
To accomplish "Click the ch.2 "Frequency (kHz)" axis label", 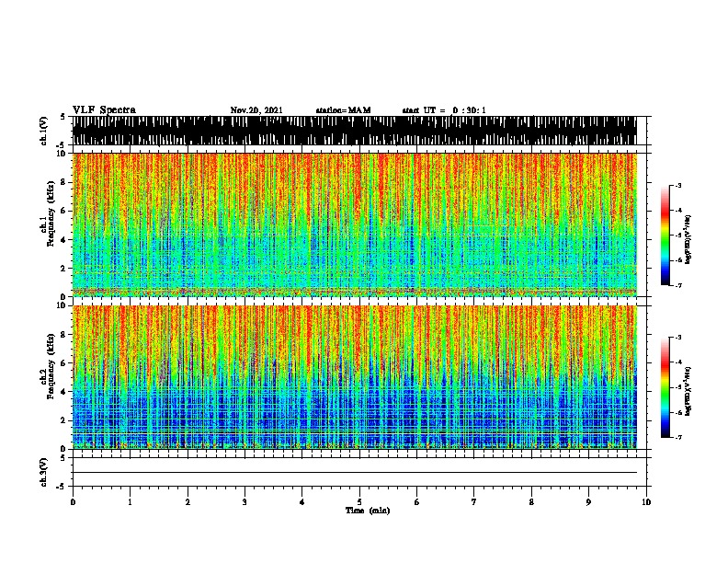I will (x=51, y=366).
